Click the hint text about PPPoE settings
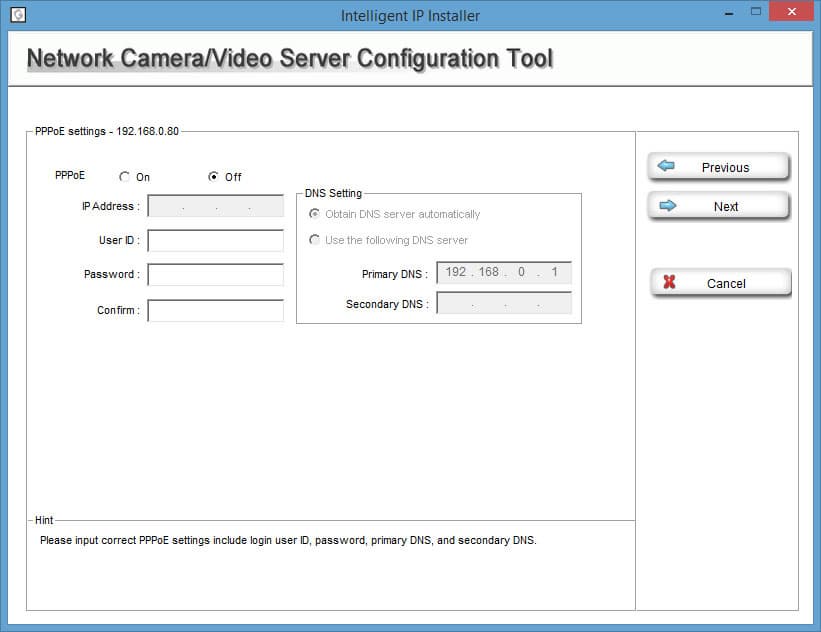The height and width of the screenshot is (632, 821). (x=288, y=540)
